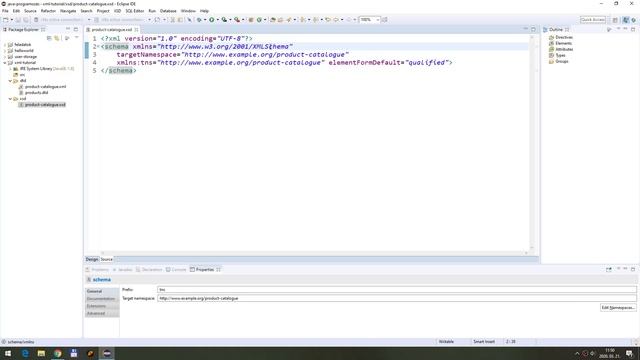Open the Declaration view tab
Image resolution: width=640 pixels, height=360 pixels.
(149, 270)
